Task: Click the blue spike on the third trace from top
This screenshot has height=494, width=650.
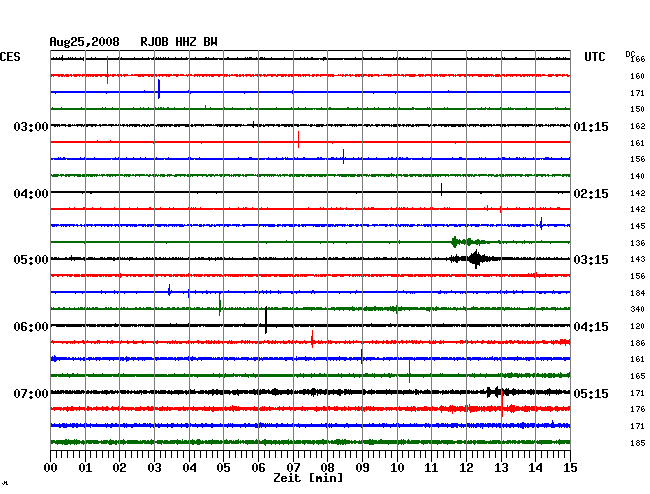Action: [x=159, y=89]
